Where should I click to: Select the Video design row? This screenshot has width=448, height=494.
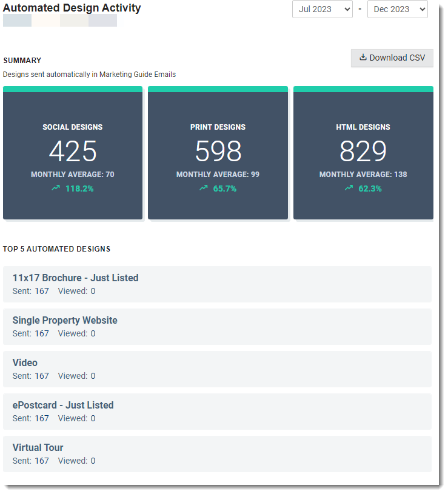pos(217,369)
